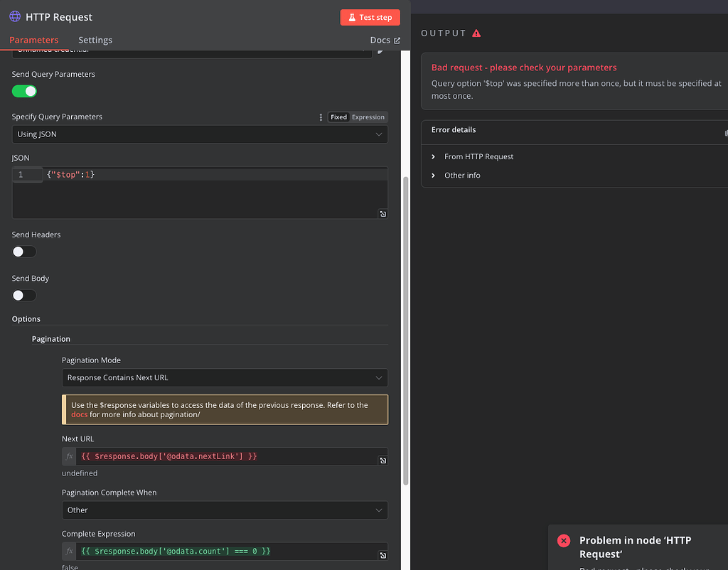This screenshot has height=570, width=728.
Task: Click the warning icon next to OUTPUT
Action: click(478, 33)
